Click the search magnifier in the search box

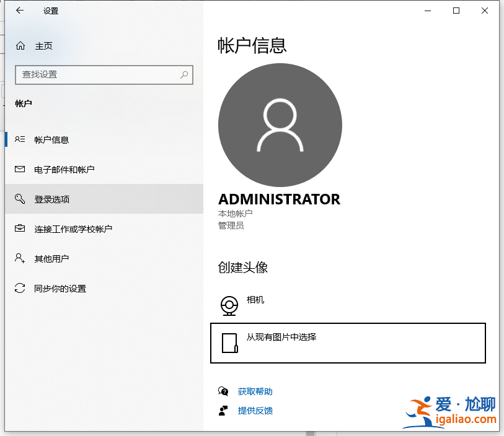(183, 74)
